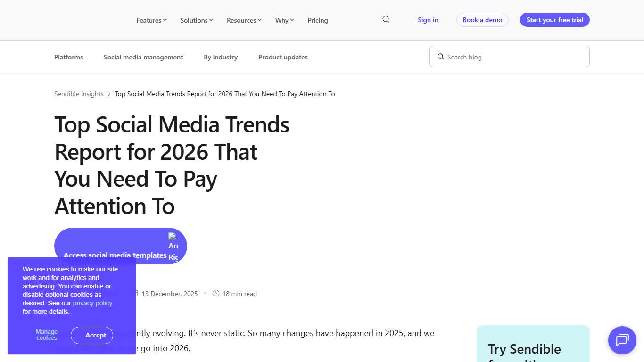This screenshot has width=644, height=362.
Task: Select the Platforms blog tab
Action: (68, 57)
